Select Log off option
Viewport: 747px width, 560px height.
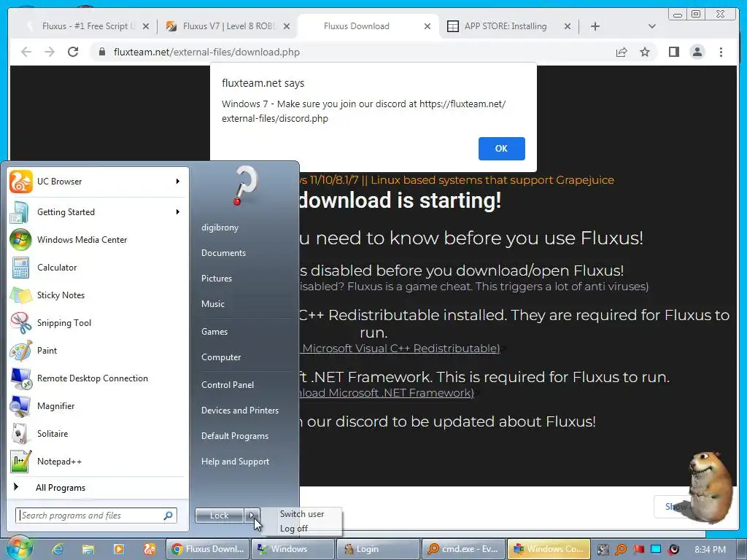pyautogui.click(x=294, y=529)
